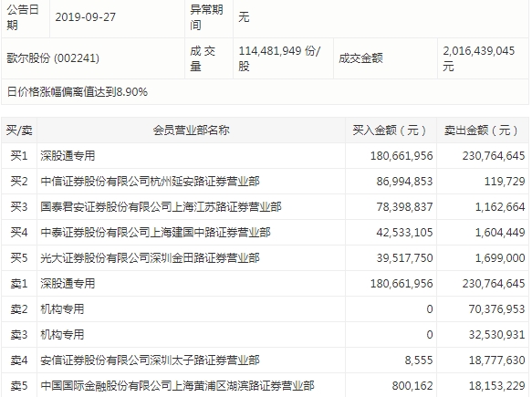Select sell amount 230,764,645 in 买1 row

494,156
